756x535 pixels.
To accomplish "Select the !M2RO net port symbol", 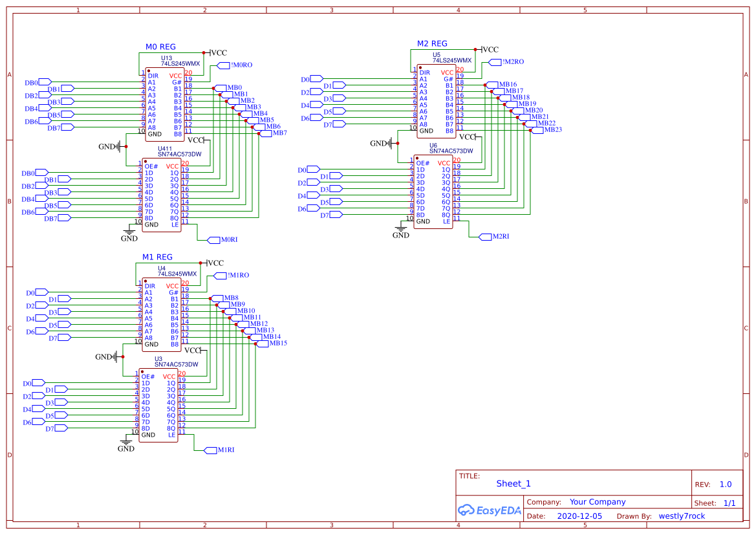I will [x=495, y=62].
